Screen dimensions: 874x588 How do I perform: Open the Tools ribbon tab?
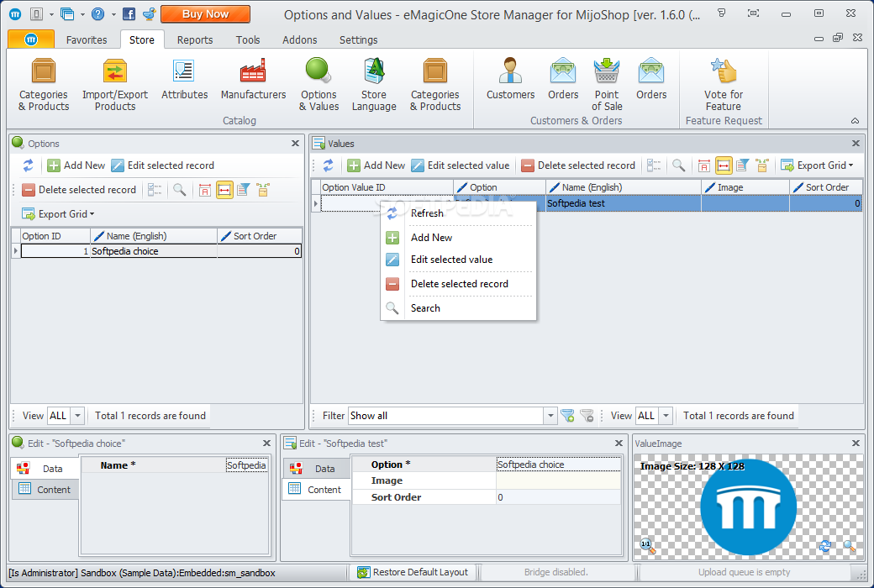247,40
